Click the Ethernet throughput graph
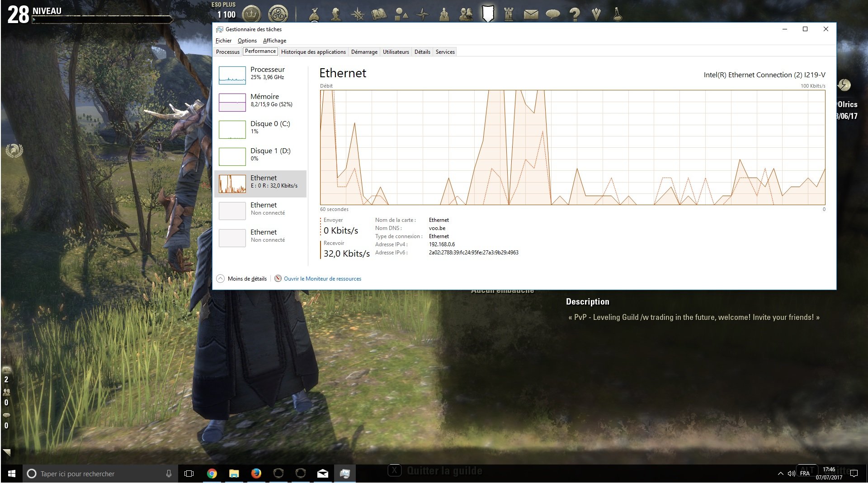The height and width of the screenshot is (488, 868). click(x=572, y=147)
